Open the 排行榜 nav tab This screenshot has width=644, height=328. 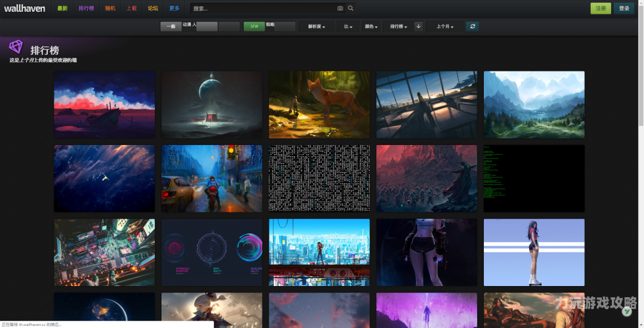(86, 9)
